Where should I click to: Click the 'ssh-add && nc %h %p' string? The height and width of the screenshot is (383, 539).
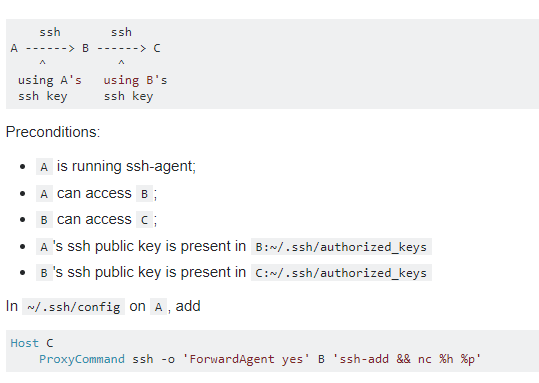tap(407, 359)
